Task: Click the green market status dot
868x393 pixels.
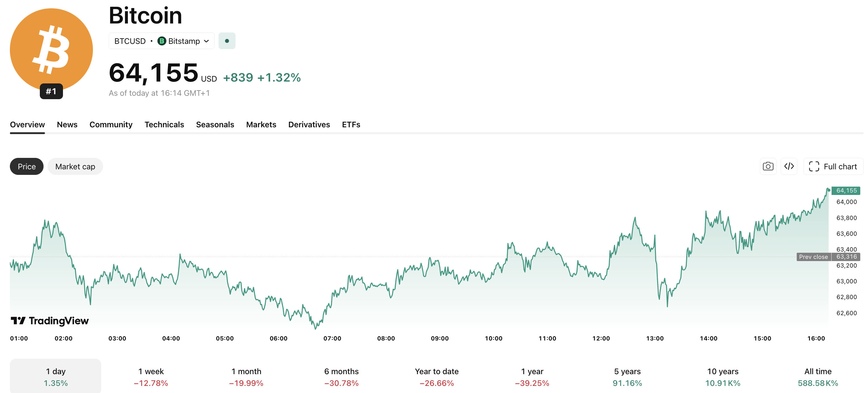Action: (x=227, y=41)
